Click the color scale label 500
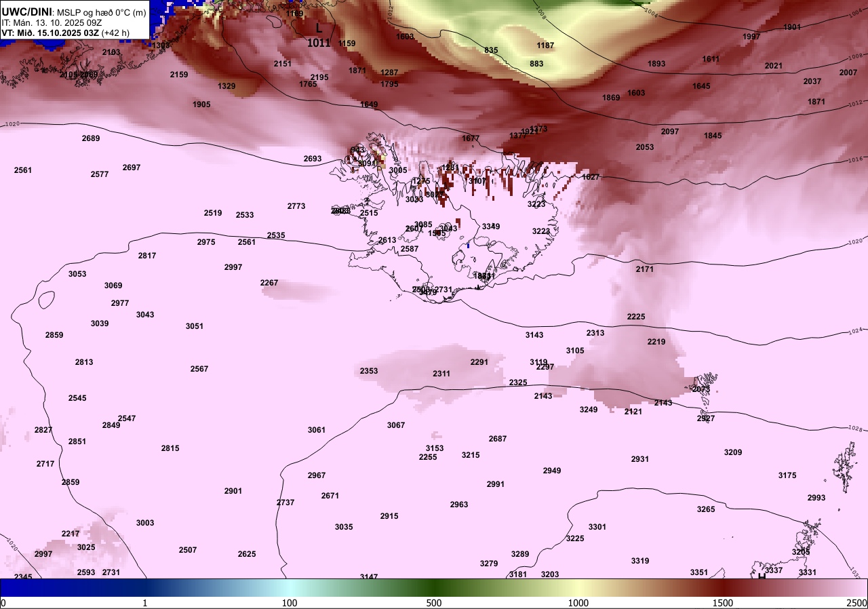Screen dimensions: 868x609 (434, 603)
